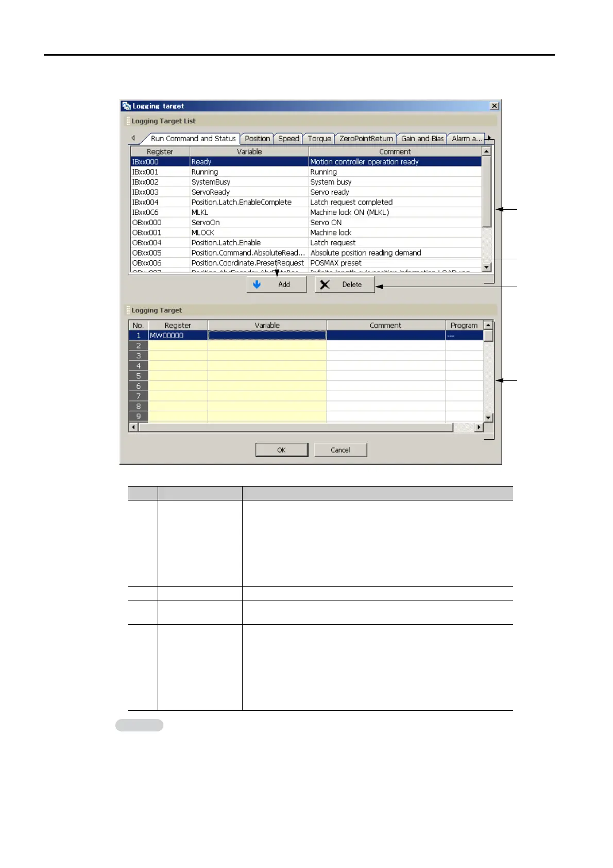
Task: Click the Register column header in list
Action: point(160,152)
